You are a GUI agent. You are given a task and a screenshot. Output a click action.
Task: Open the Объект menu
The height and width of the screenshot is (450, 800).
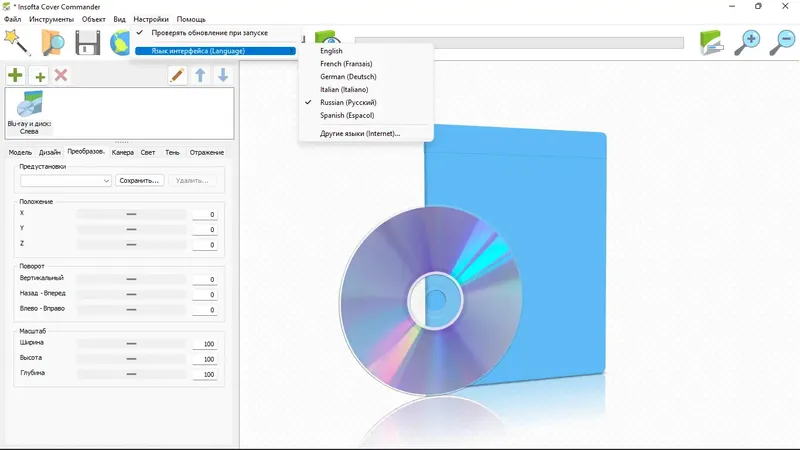pos(94,19)
